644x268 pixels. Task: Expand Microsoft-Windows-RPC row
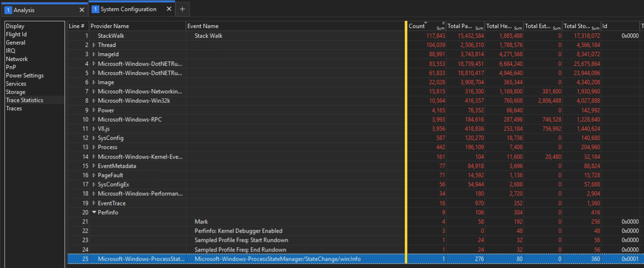coord(94,119)
